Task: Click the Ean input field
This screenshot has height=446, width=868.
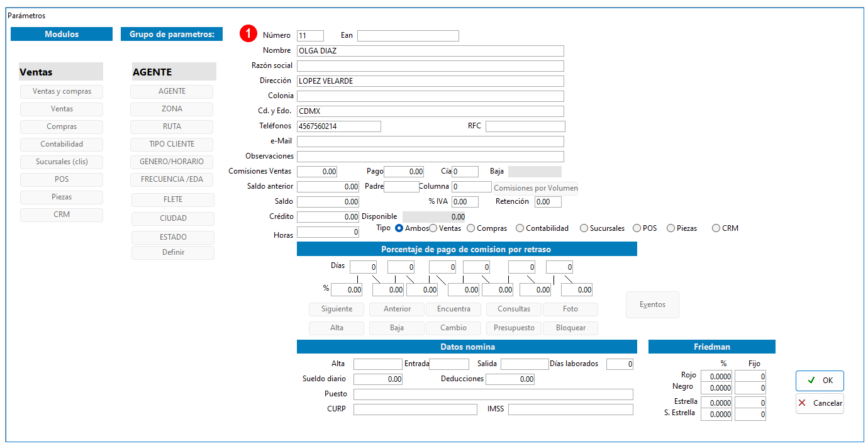Action: 408,36
